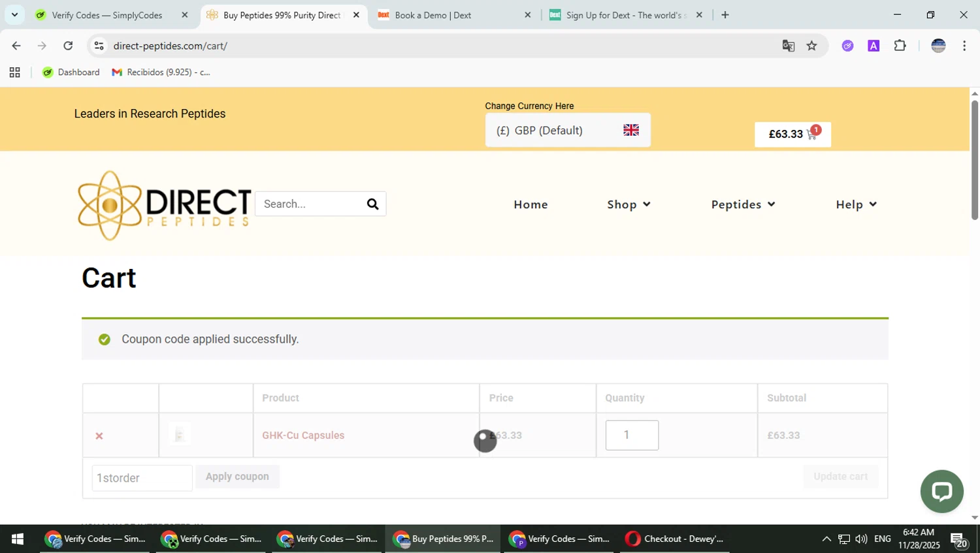
Task: Click the GHK-Cu Capsules product thumbnail
Action: (180, 434)
